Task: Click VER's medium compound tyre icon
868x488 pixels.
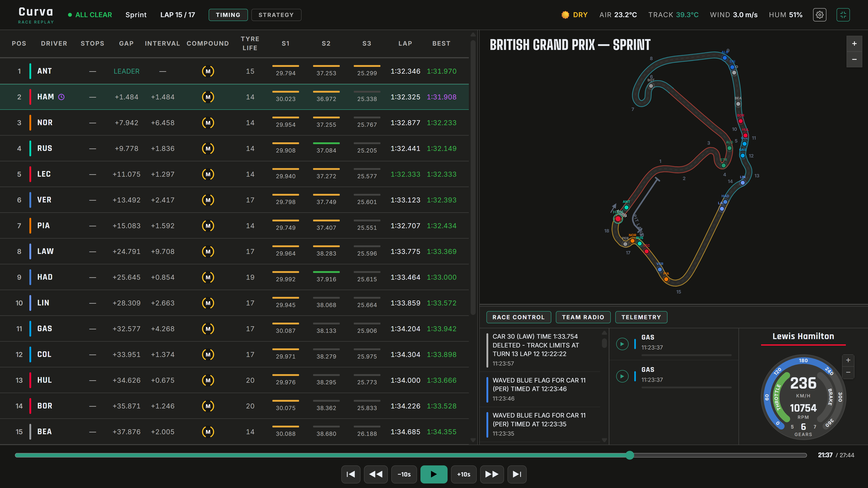Action: click(208, 200)
